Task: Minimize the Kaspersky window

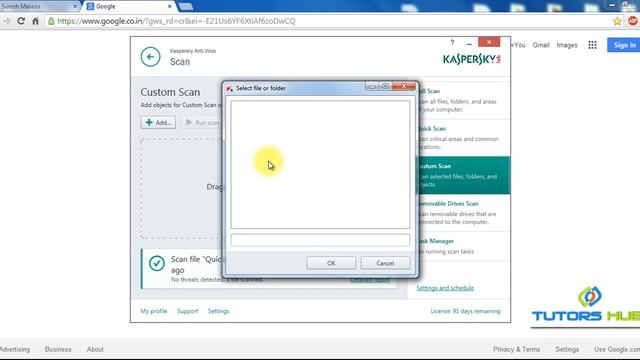Action: [x=469, y=43]
